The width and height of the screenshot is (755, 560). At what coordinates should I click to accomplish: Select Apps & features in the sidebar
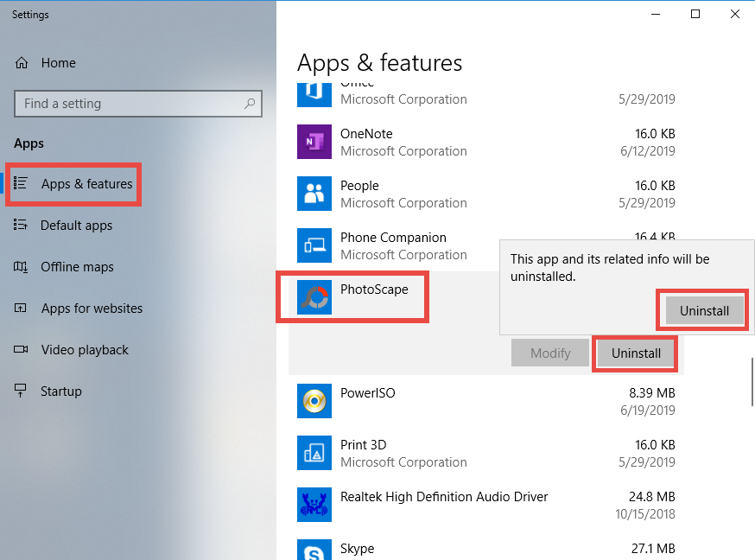[86, 184]
